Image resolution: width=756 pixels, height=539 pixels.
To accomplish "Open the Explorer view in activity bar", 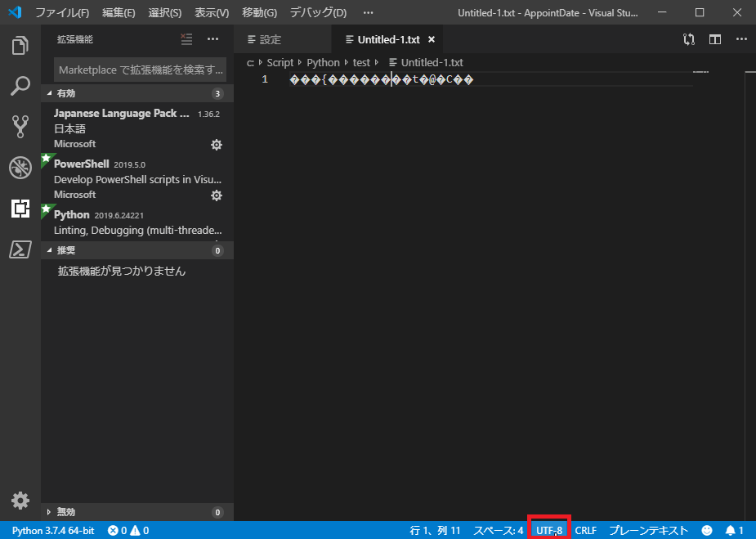I will pos(20,46).
